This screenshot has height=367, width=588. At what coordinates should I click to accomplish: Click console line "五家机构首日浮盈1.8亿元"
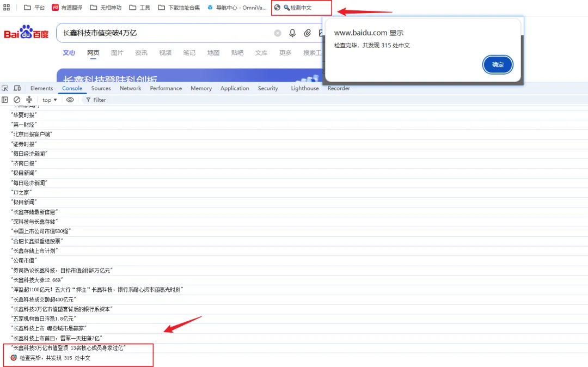(x=44, y=319)
